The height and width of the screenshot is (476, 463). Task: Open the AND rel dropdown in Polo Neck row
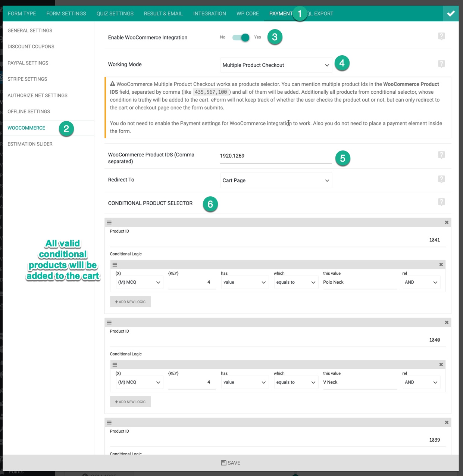pyautogui.click(x=422, y=282)
